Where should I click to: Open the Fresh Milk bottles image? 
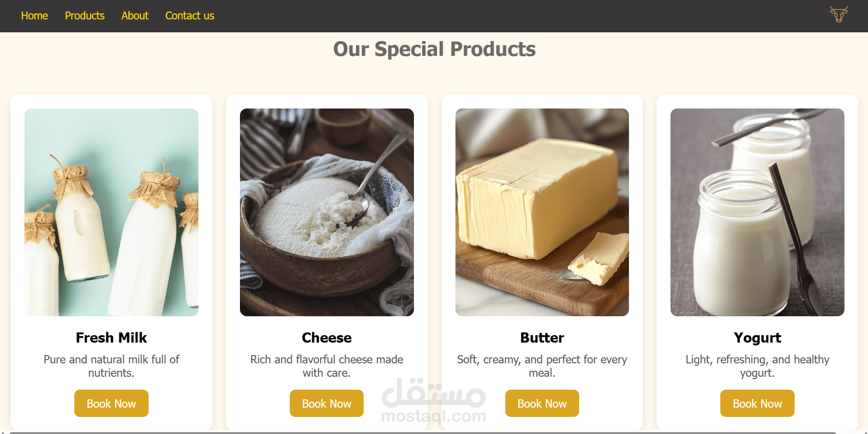click(111, 212)
